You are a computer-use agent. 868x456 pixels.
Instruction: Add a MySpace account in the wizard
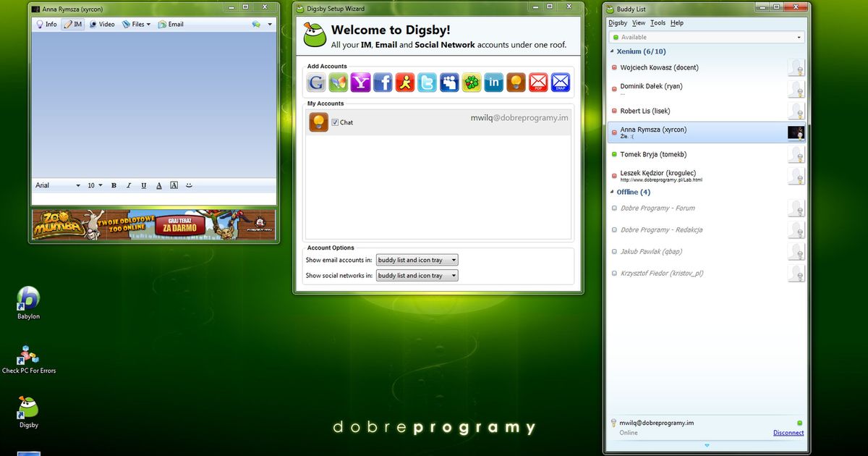click(449, 83)
